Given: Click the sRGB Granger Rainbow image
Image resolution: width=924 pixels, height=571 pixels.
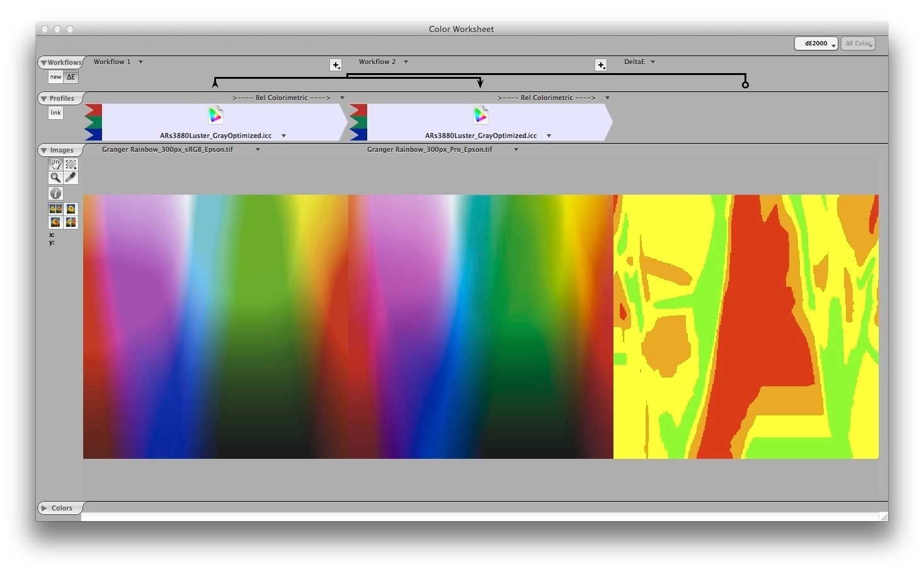Looking at the screenshot, I should tap(215, 326).
